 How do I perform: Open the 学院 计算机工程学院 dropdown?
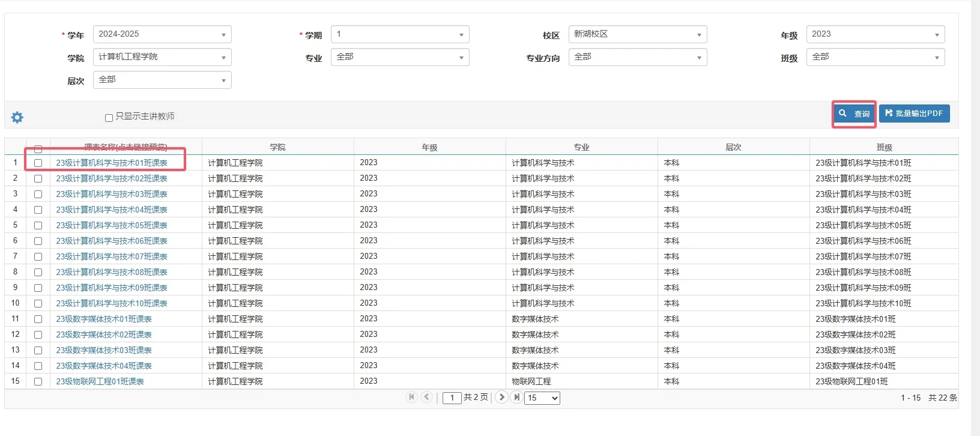point(162,57)
